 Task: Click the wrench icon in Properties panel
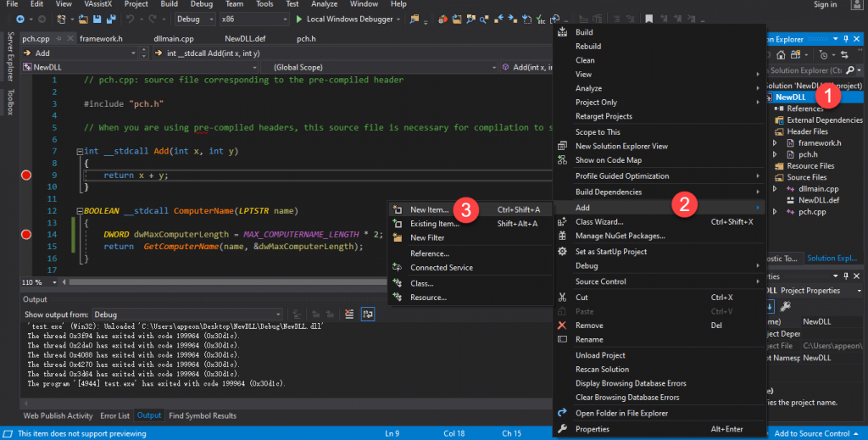coord(786,307)
